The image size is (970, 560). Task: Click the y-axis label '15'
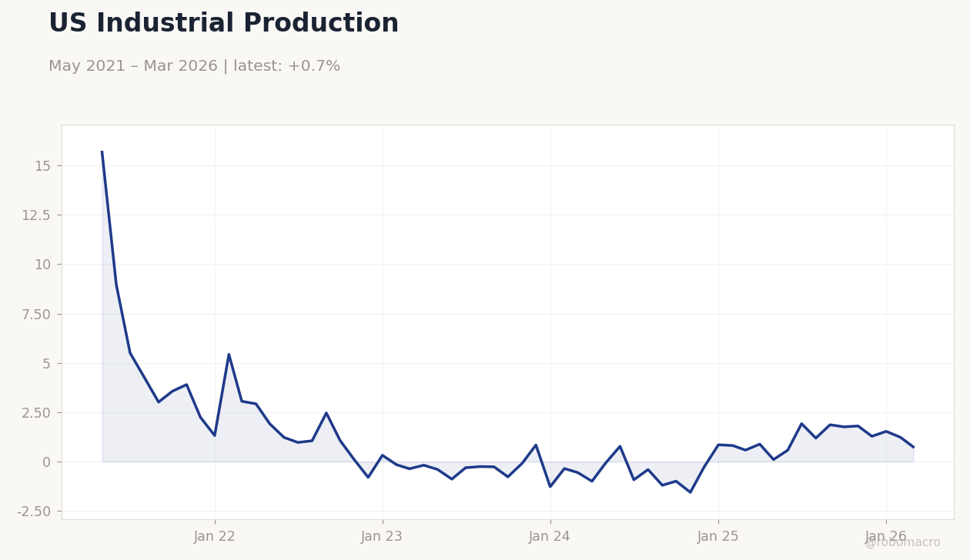coord(42,166)
